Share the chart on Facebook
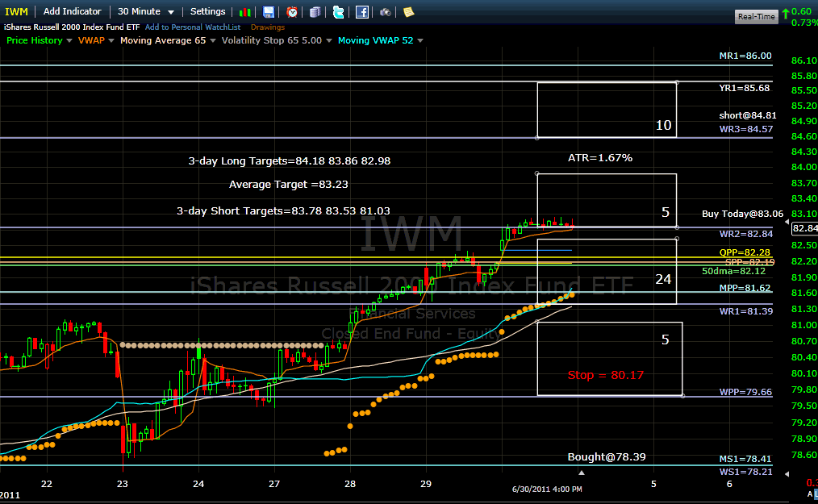Image resolution: width=818 pixels, height=504 pixels. pos(362,12)
